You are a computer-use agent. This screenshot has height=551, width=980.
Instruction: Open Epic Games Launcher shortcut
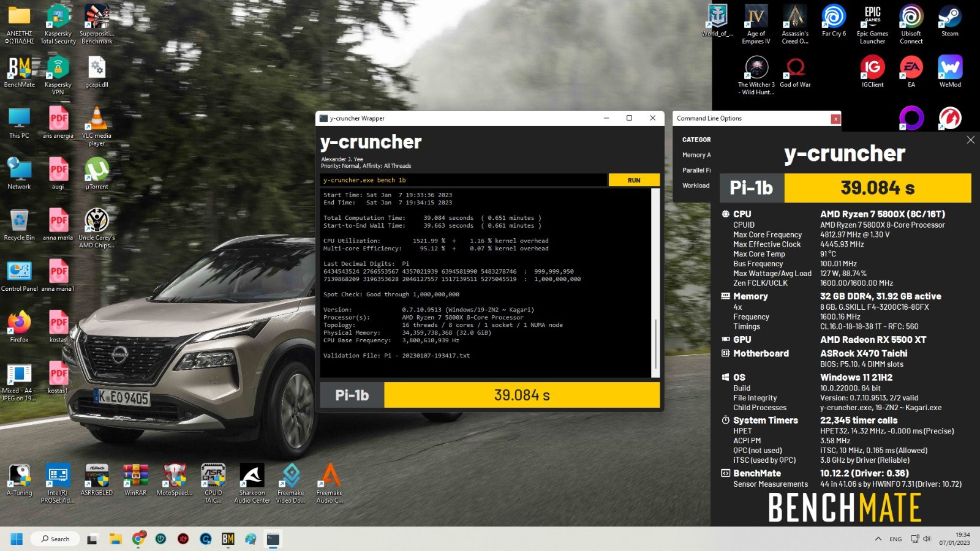(x=872, y=24)
